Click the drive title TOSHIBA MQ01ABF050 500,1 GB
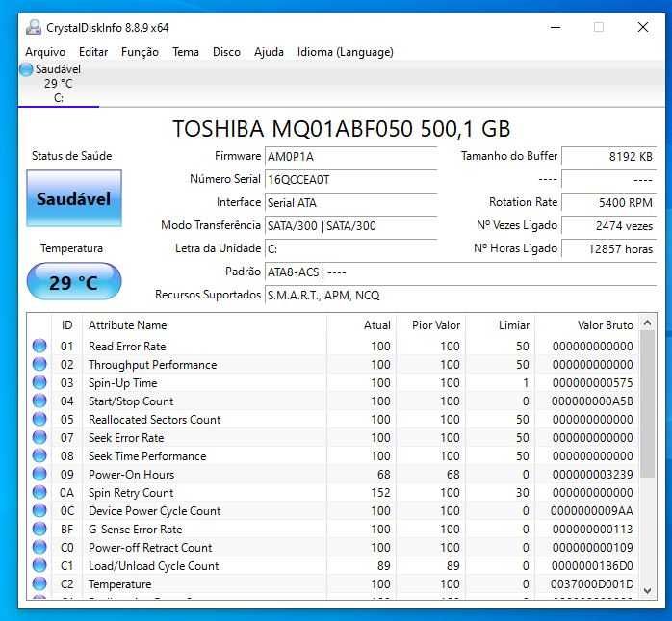Image resolution: width=672 pixels, height=621 pixels. pos(342,129)
